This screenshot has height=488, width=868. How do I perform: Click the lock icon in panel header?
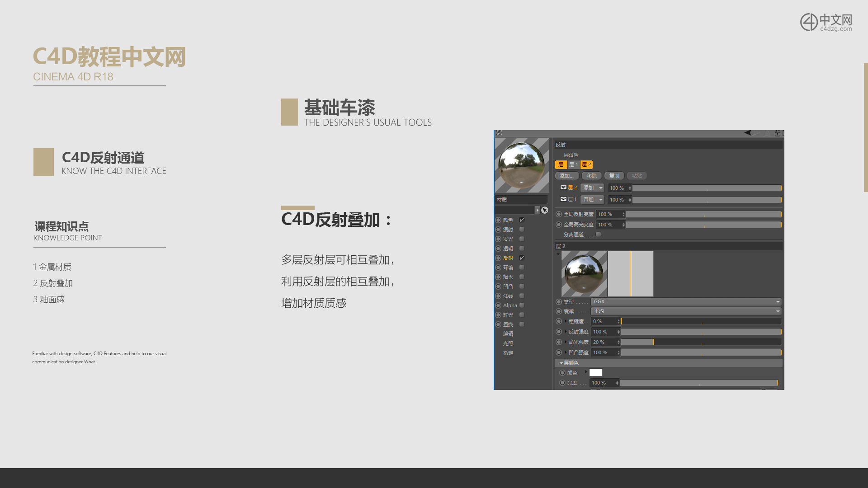(x=777, y=133)
